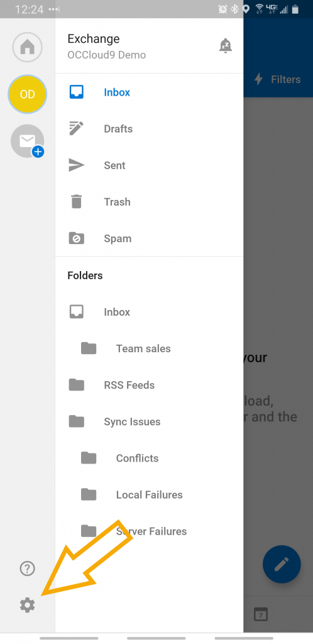Viewport: 313px width, 644px height.
Task: Open the Team sales subfolder
Action: pos(150,348)
